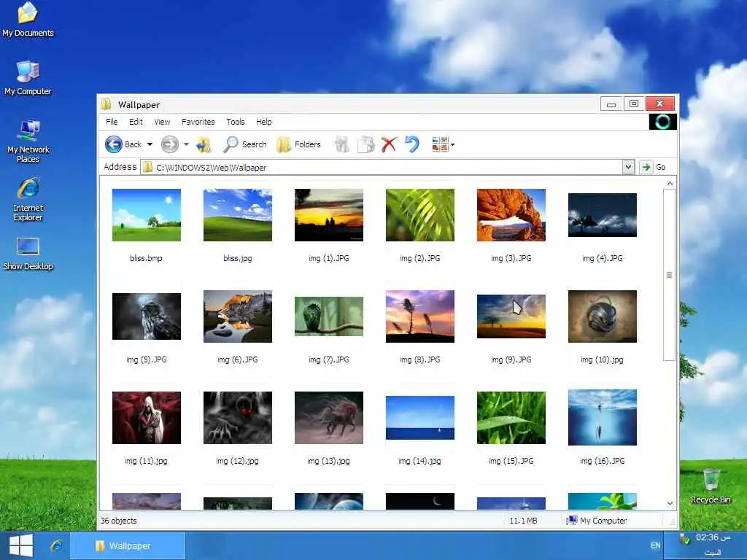Click the throbber icon beside menu bar
Screen dimensions: 747x560
(x=662, y=122)
